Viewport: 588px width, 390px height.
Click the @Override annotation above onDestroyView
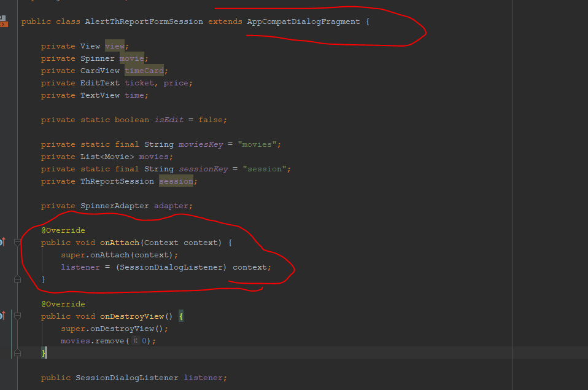coord(63,304)
